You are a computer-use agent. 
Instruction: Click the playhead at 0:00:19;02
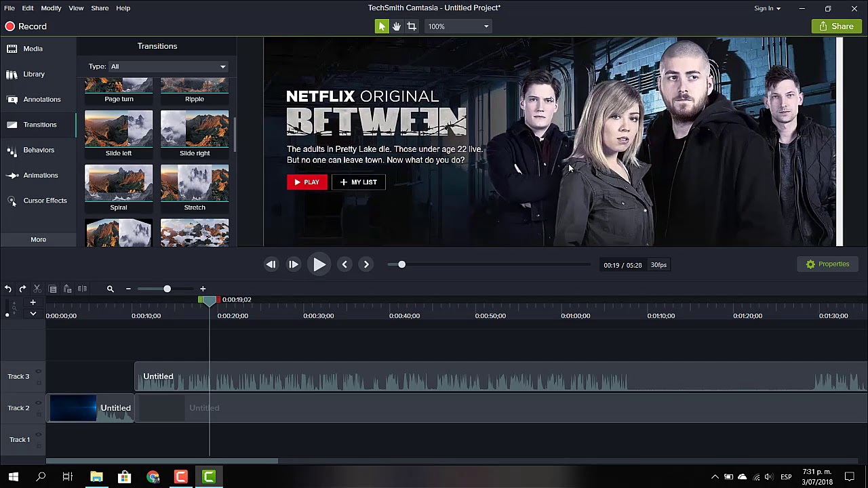coord(209,300)
